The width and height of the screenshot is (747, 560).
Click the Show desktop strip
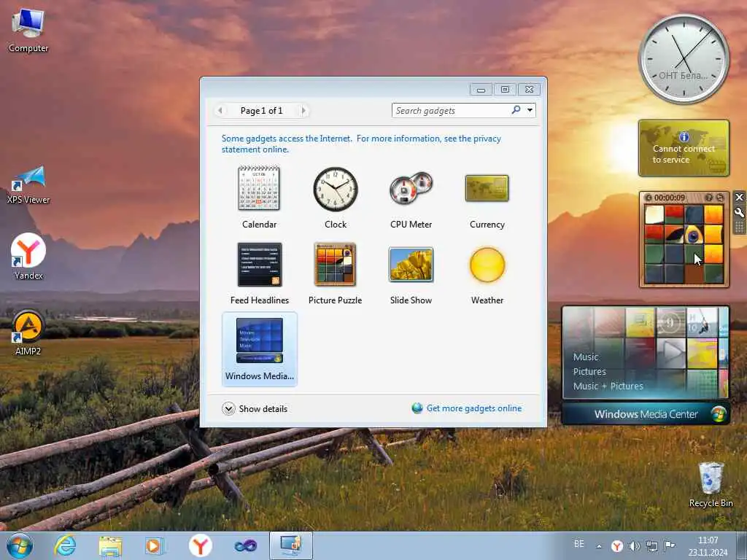click(742, 545)
